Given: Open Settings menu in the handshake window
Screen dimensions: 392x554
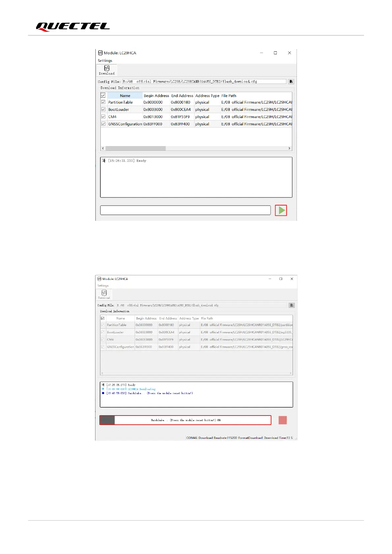Looking at the screenshot, I should 103,286.
